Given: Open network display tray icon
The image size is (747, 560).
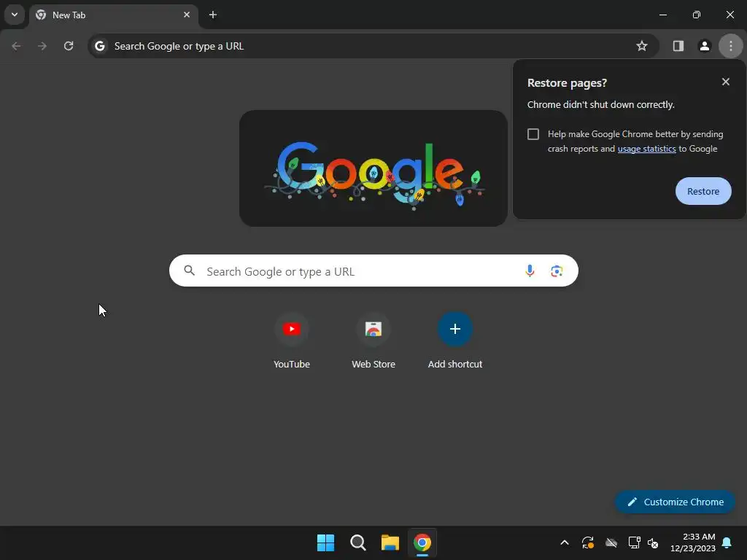Looking at the screenshot, I should coord(634,542).
